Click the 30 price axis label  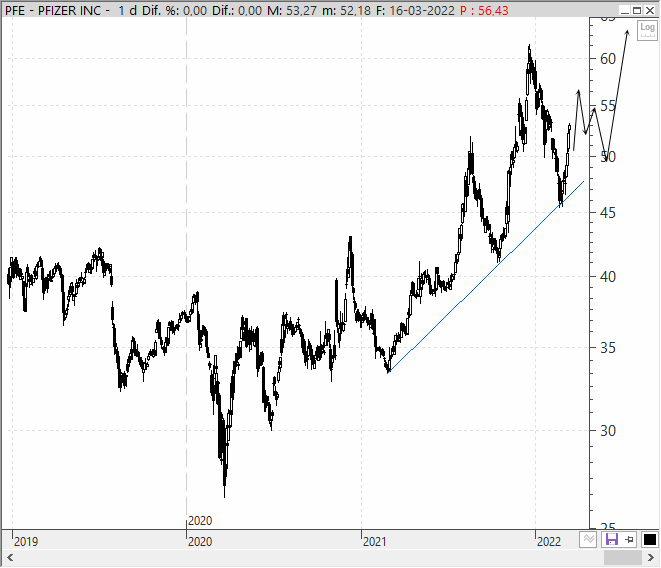[x=608, y=431]
